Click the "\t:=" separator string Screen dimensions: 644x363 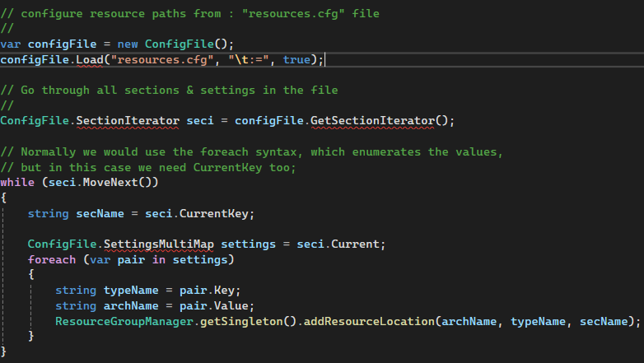click(248, 60)
